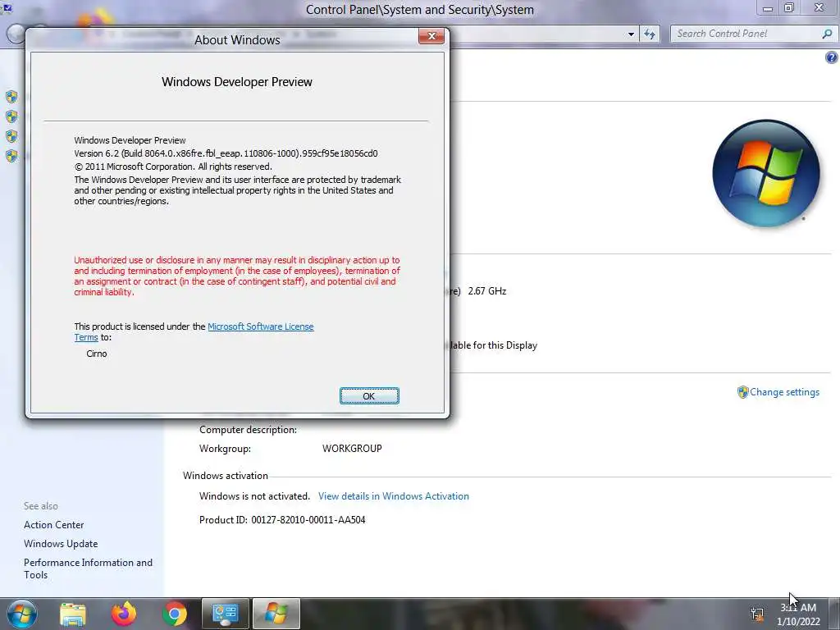840x630 pixels.
Task: Click the licensee name Cirno
Action: pyautogui.click(x=97, y=354)
